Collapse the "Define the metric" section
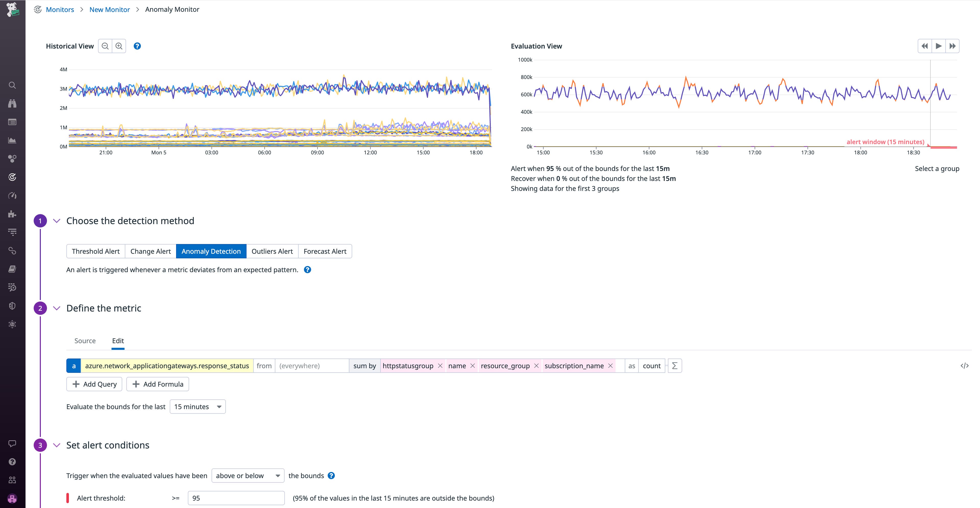 pyautogui.click(x=57, y=308)
